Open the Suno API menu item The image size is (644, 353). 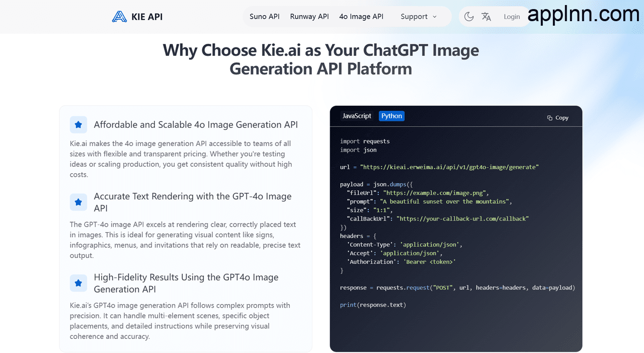[x=265, y=17]
